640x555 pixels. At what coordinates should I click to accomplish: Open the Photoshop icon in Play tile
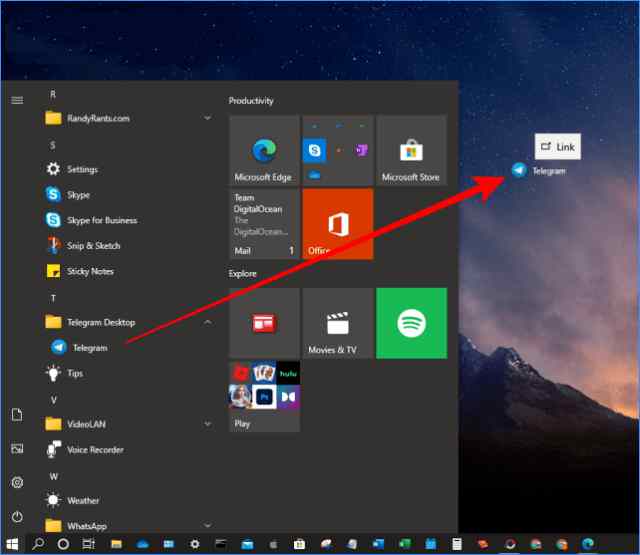(264, 397)
